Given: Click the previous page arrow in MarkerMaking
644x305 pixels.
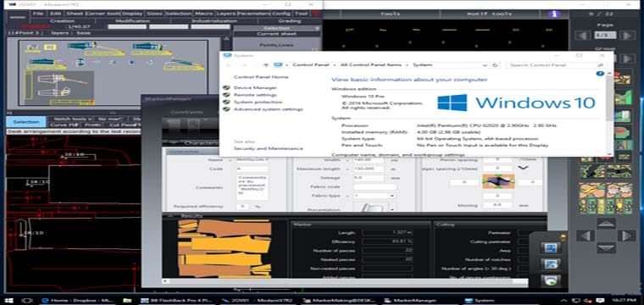Looking at the screenshot, I should [x=583, y=36].
